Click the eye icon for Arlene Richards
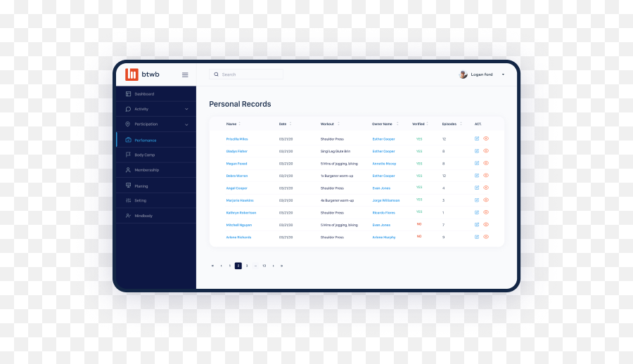The width and height of the screenshot is (633, 364). (486, 237)
